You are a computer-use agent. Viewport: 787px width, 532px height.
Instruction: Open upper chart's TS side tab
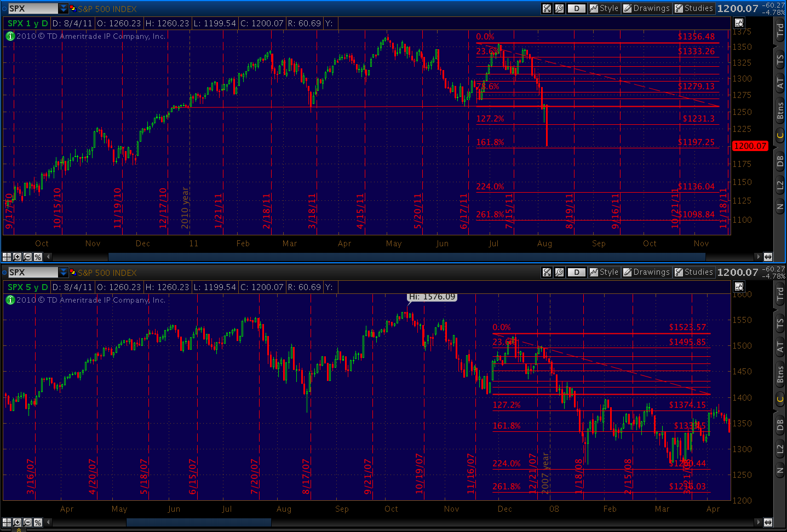coord(780,59)
